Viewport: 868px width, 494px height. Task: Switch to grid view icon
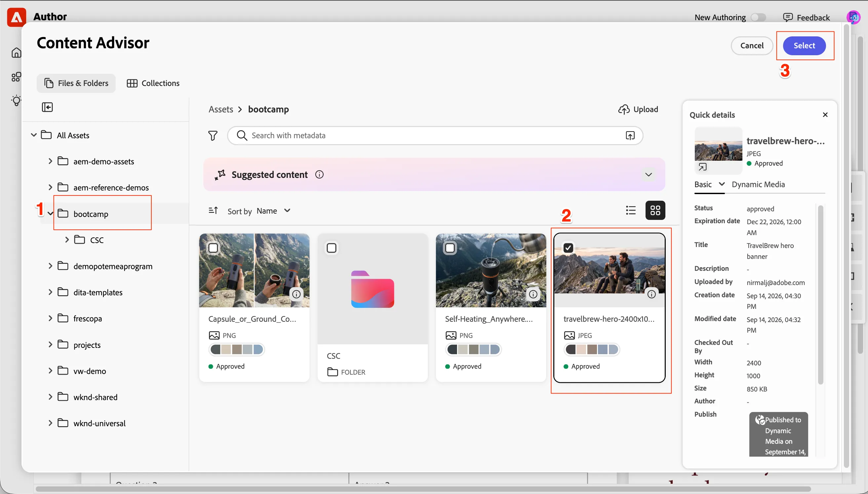pos(655,210)
